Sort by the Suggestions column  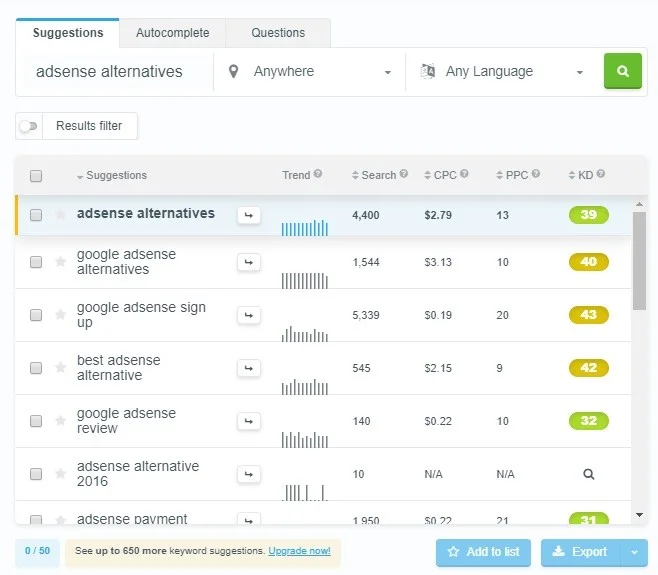click(112, 175)
